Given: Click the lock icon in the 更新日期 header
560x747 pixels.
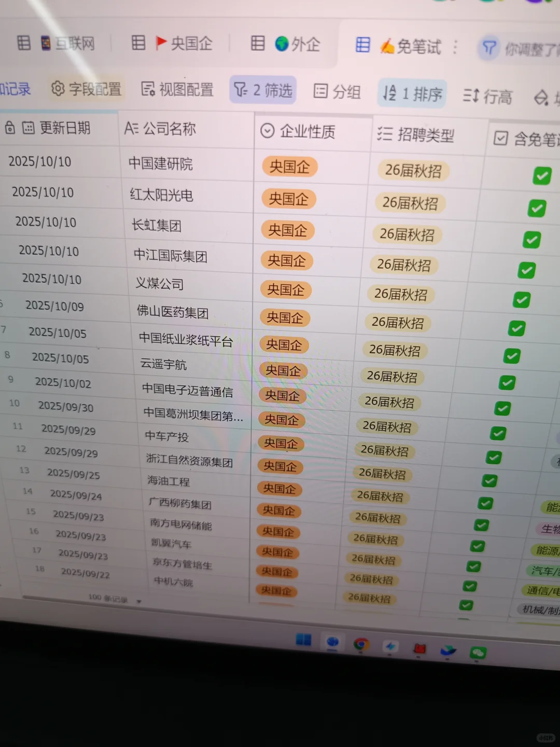Looking at the screenshot, I should [x=10, y=127].
